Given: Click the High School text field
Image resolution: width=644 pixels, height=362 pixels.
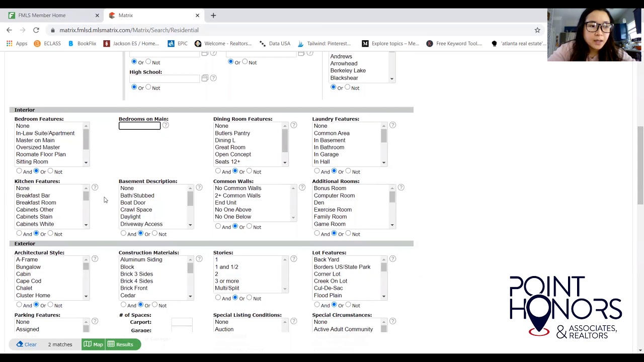Looking at the screenshot, I should click(x=165, y=78).
